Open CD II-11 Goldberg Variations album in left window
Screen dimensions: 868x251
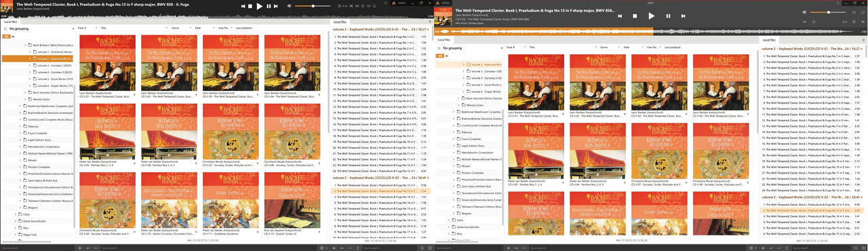(x=231, y=199)
